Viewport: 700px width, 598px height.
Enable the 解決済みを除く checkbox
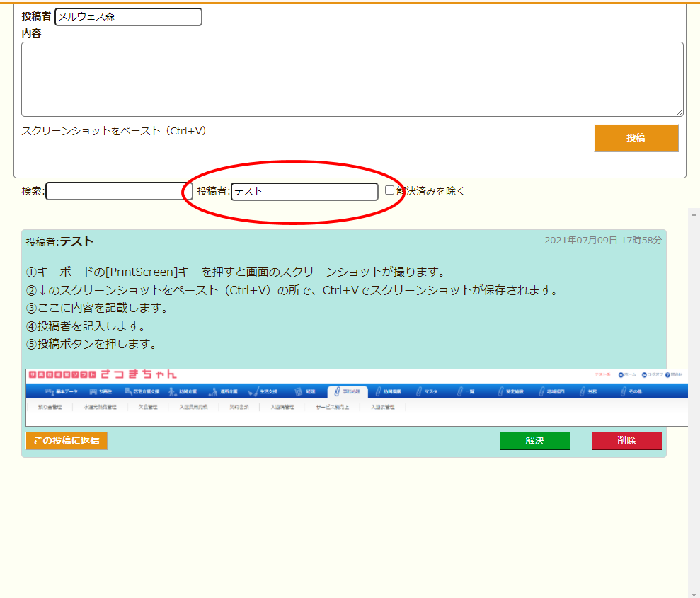389,190
